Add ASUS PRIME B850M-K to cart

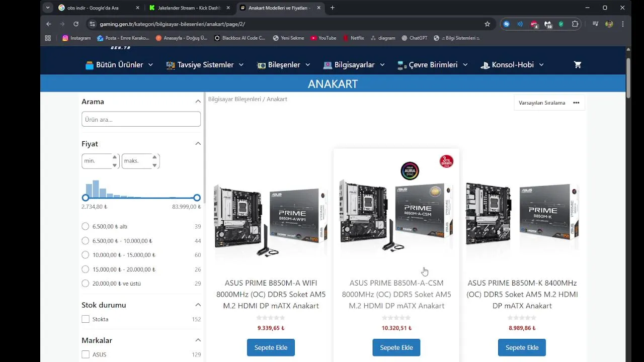click(522, 347)
